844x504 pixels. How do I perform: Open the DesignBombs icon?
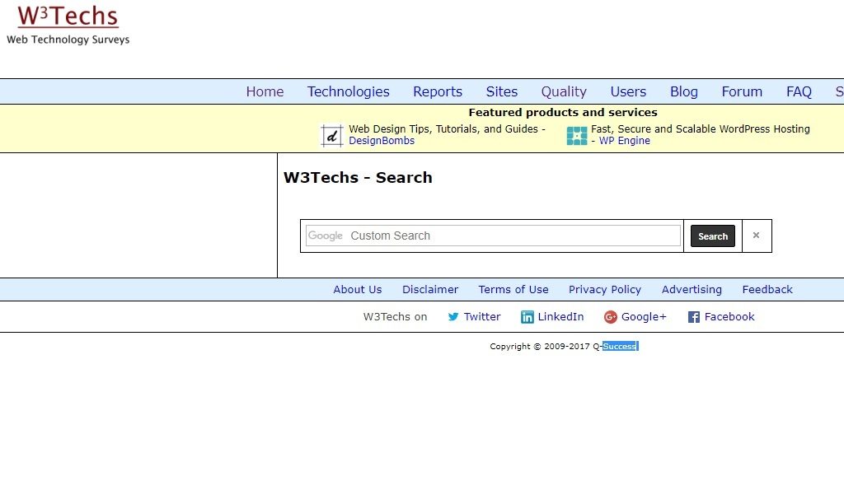click(331, 136)
